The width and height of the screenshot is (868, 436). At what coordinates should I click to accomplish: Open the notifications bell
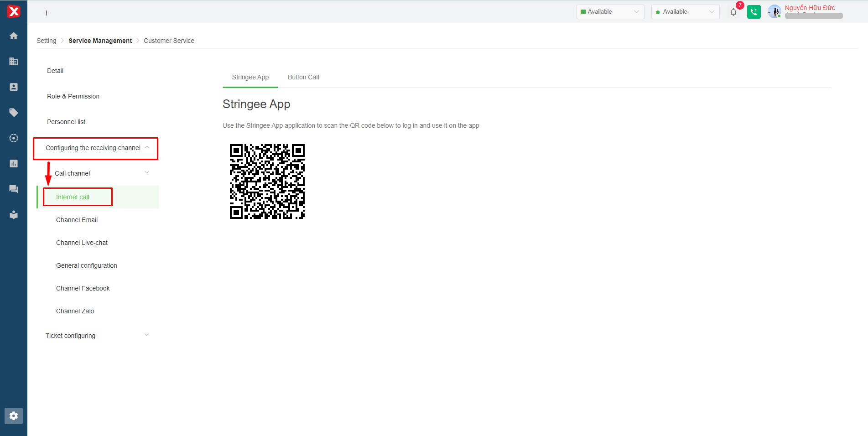tap(733, 12)
